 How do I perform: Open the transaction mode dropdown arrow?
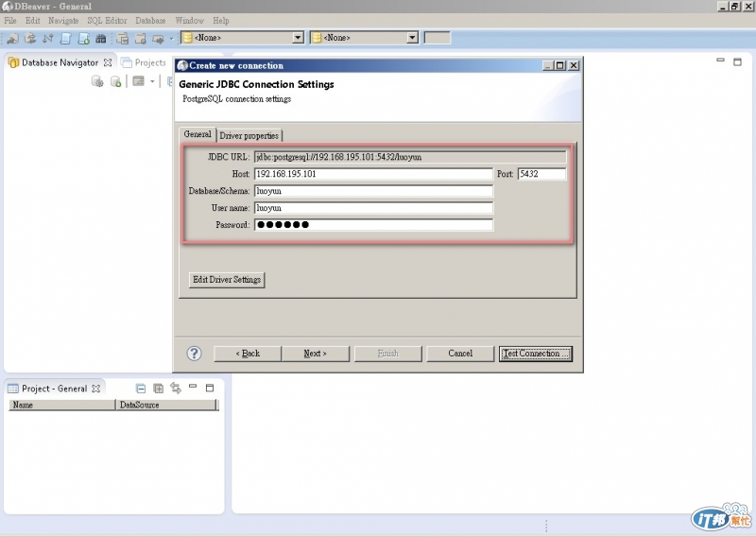[x=171, y=39]
